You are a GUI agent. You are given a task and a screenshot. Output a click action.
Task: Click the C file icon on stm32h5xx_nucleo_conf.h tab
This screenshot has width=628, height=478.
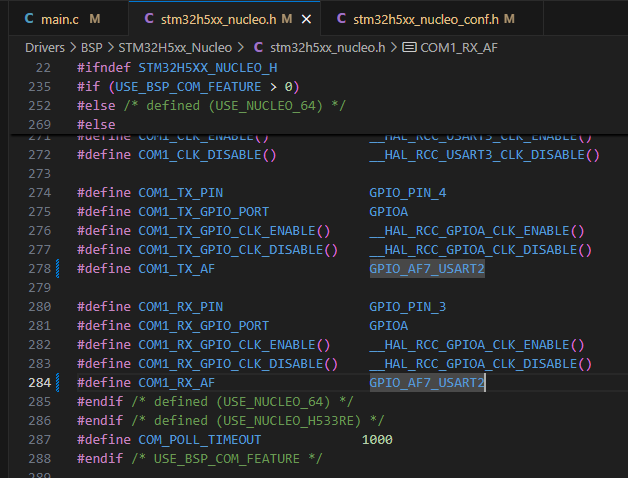tap(341, 18)
